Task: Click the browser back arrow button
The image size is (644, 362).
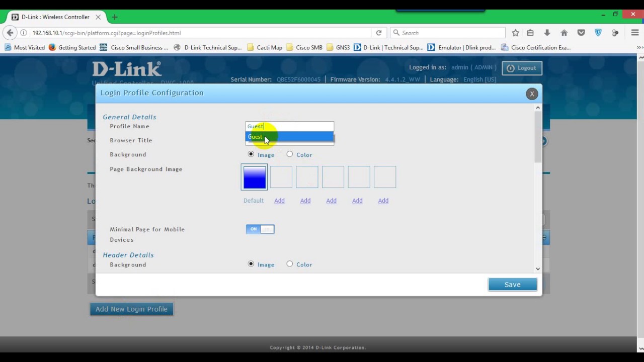Action: click(10, 33)
